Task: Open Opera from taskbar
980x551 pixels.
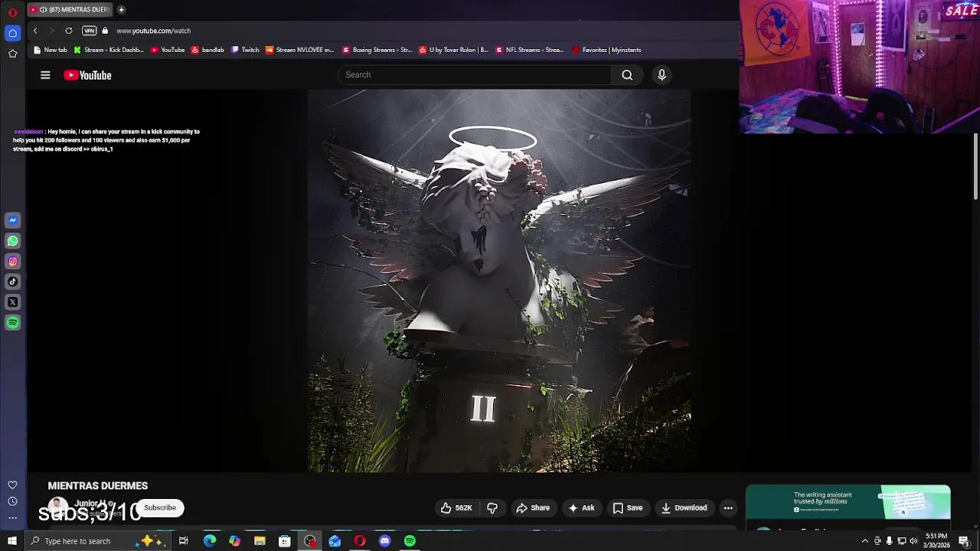Action: coord(360,541)
